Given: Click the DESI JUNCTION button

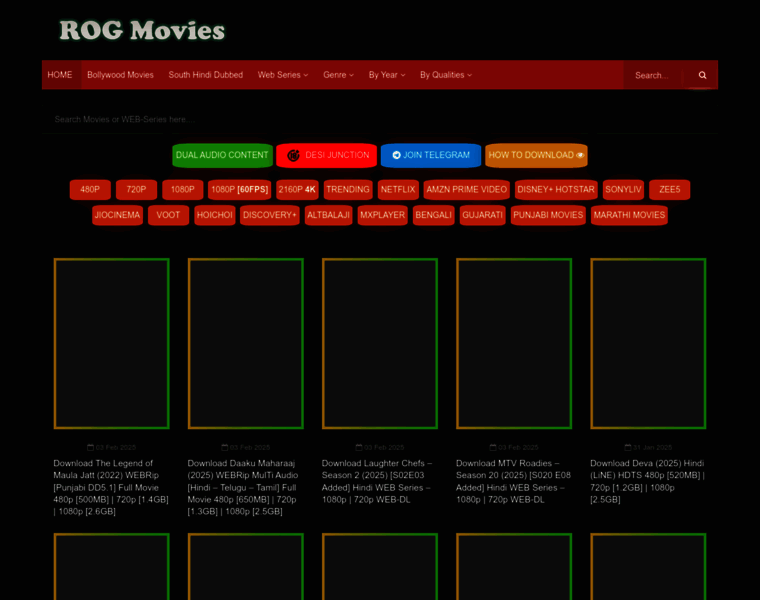Looking at the screenshot, I should [327, 155].
